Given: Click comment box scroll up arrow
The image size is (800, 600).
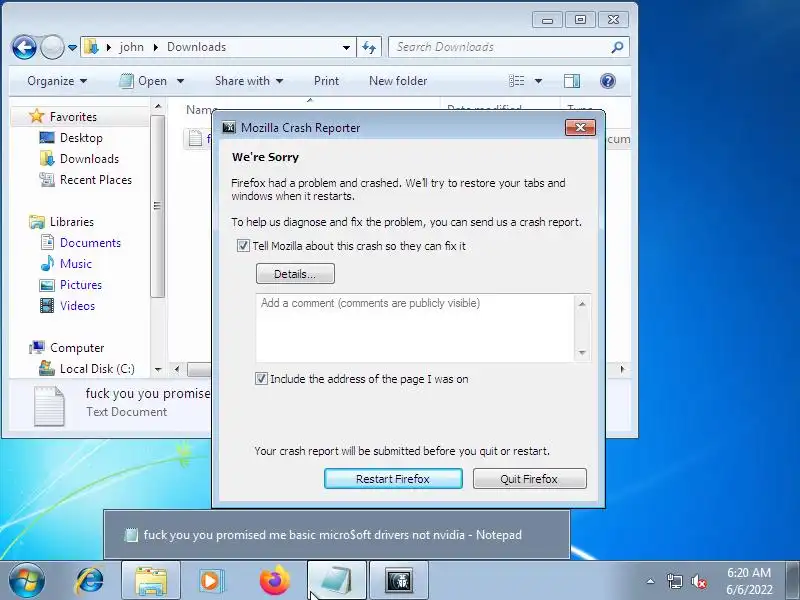Looking at the screenshot, I should (582, 304).
